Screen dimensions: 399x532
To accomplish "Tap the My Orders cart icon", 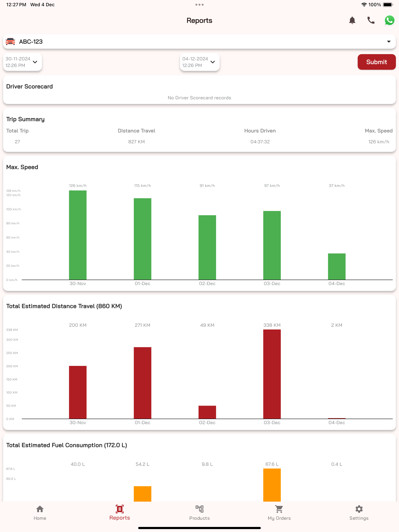I will pyautogui.click(x=279, y=509).
